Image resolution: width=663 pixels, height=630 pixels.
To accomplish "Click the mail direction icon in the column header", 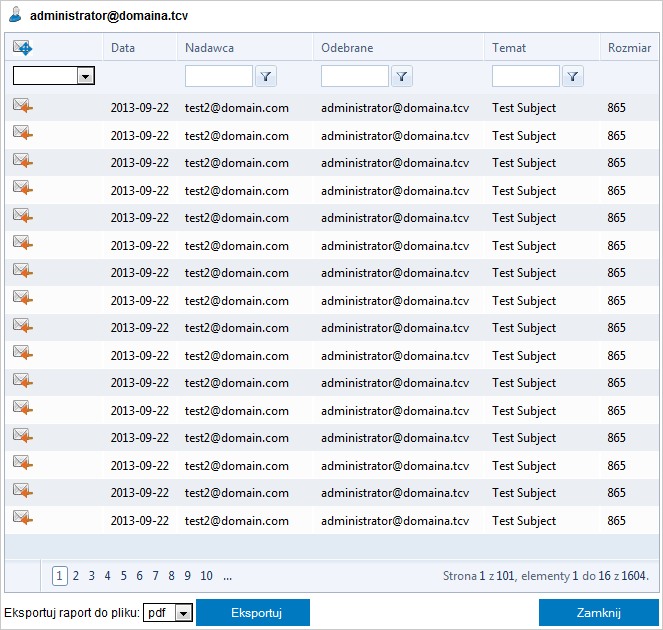I will point(23,48).
